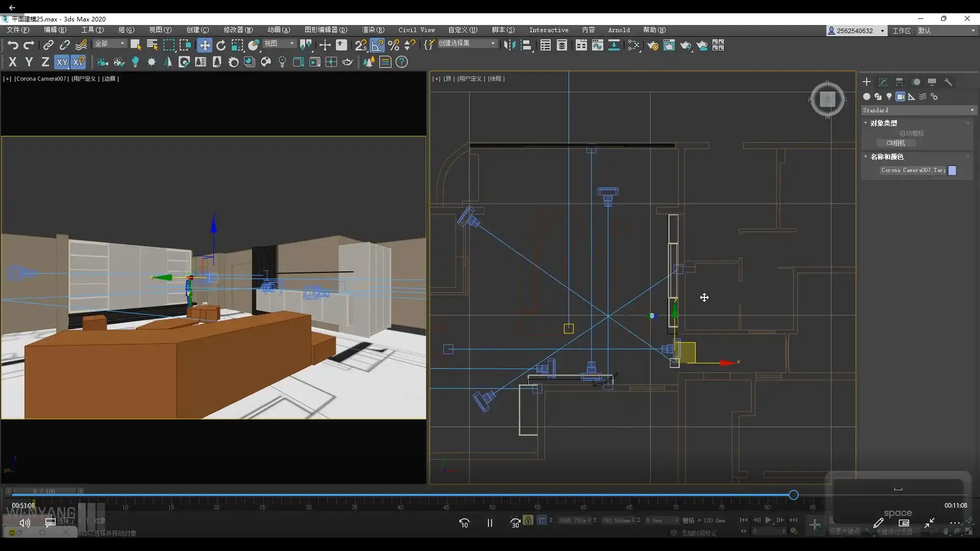Switch to the Modify panel tab

click(x=883, y=82)
